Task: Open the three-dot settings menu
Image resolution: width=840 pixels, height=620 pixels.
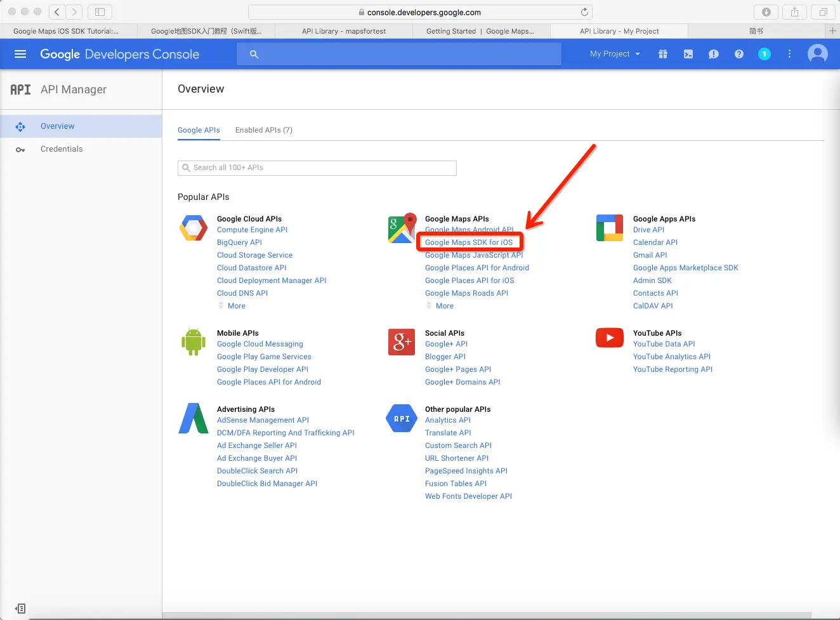Action: [x=789, y=54]
